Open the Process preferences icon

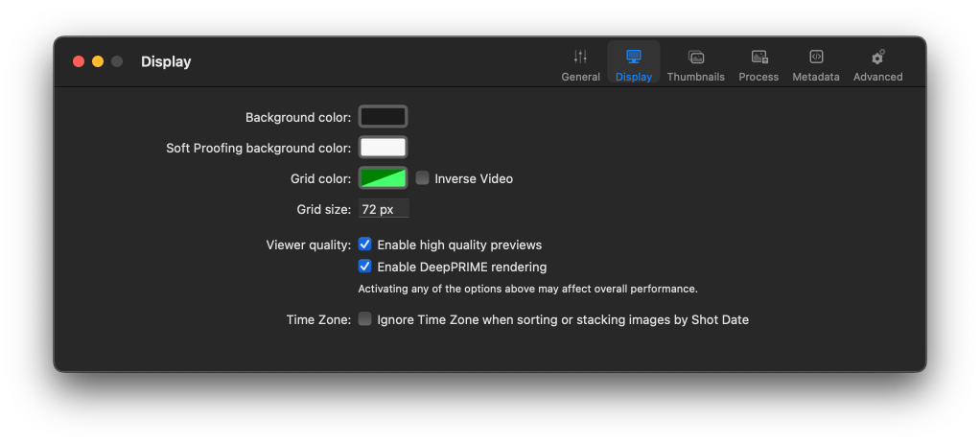[x=758, y=57]
